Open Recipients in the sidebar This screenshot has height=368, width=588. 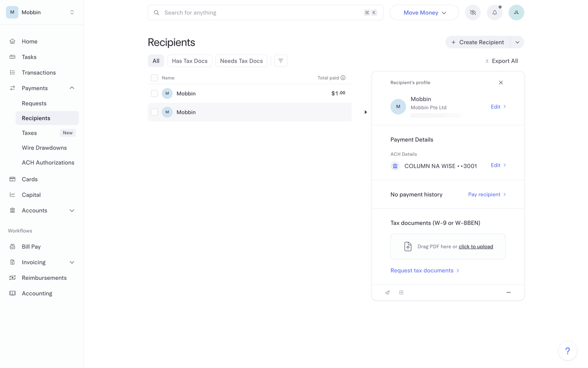pyautogui.click(x=47, y=118)
